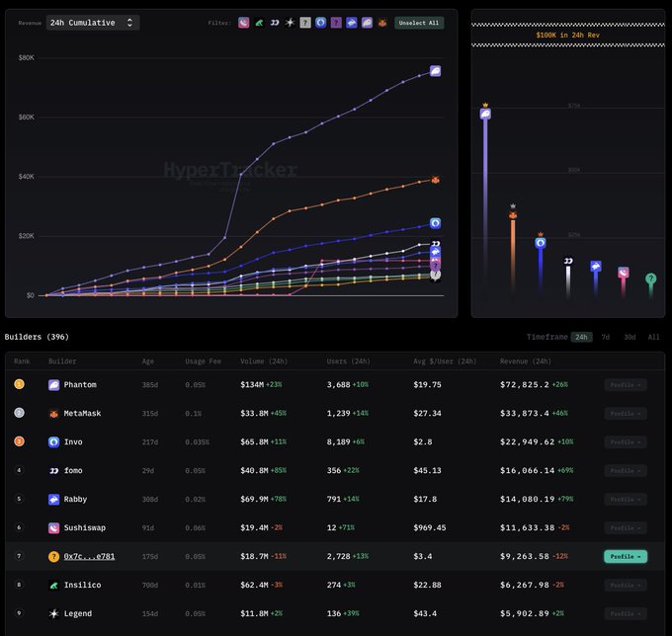Click MetaMask icon atop leaderboard bar
The image size is (672, 636).
tap(513, 215)
